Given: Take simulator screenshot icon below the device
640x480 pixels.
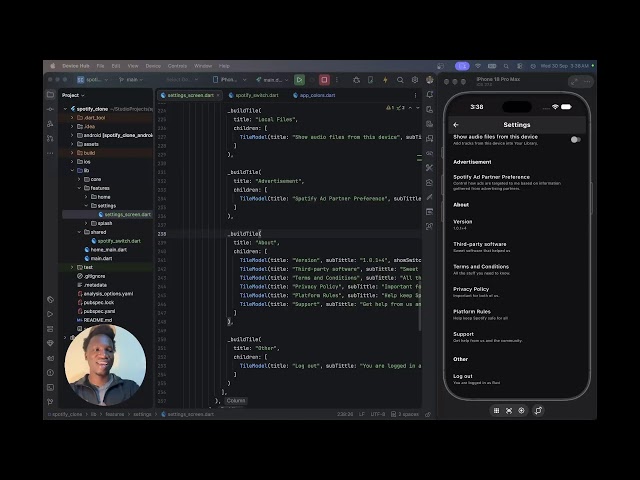Looking at the screenshot, I should (x=509, y=411).
